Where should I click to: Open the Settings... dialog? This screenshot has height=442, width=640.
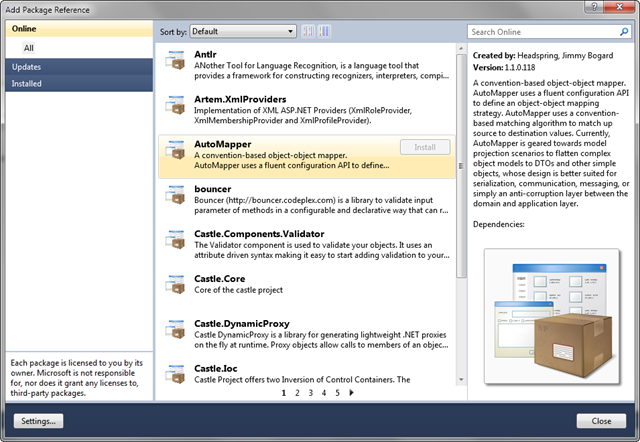(x=38, y=421)
